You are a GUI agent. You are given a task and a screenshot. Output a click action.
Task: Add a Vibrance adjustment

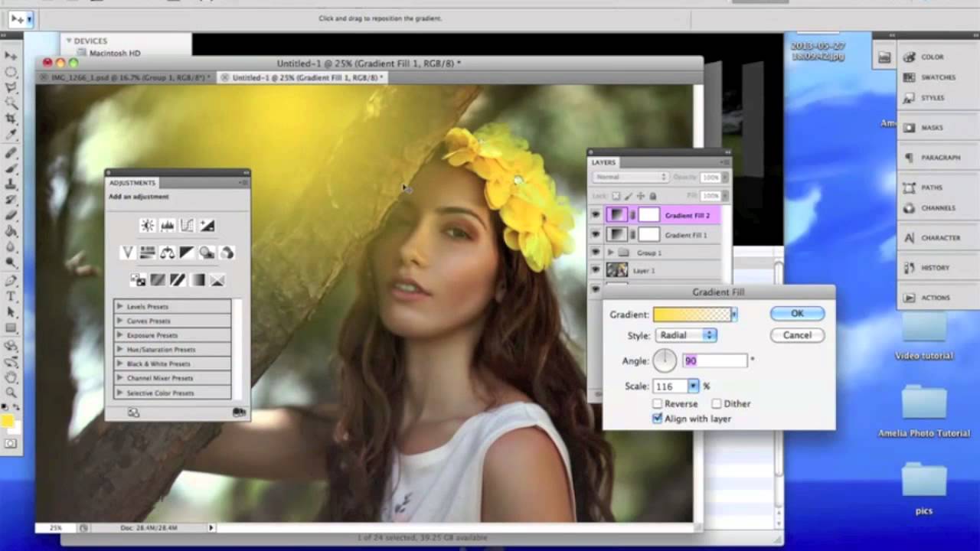[x=128, y=253]
